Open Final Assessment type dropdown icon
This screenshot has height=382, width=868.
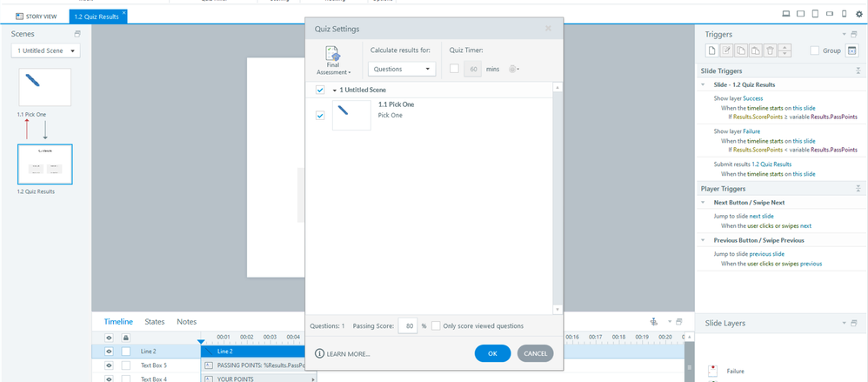[x=333, y=60]
